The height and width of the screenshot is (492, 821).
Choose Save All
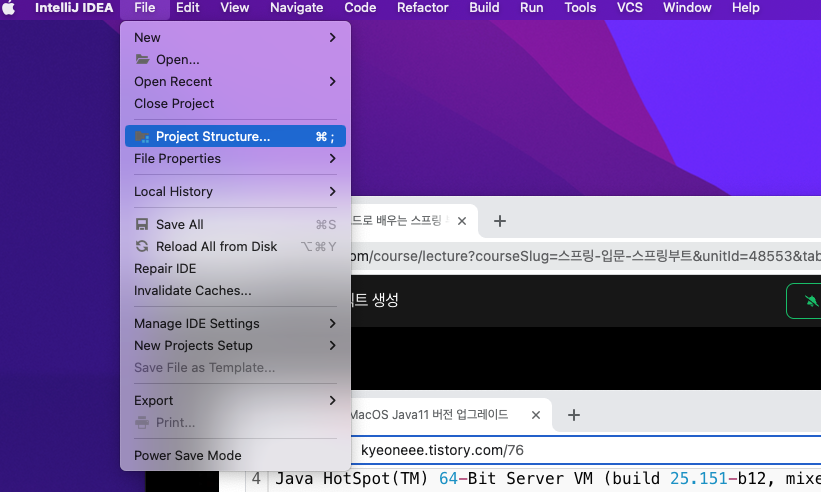[235, 225]
